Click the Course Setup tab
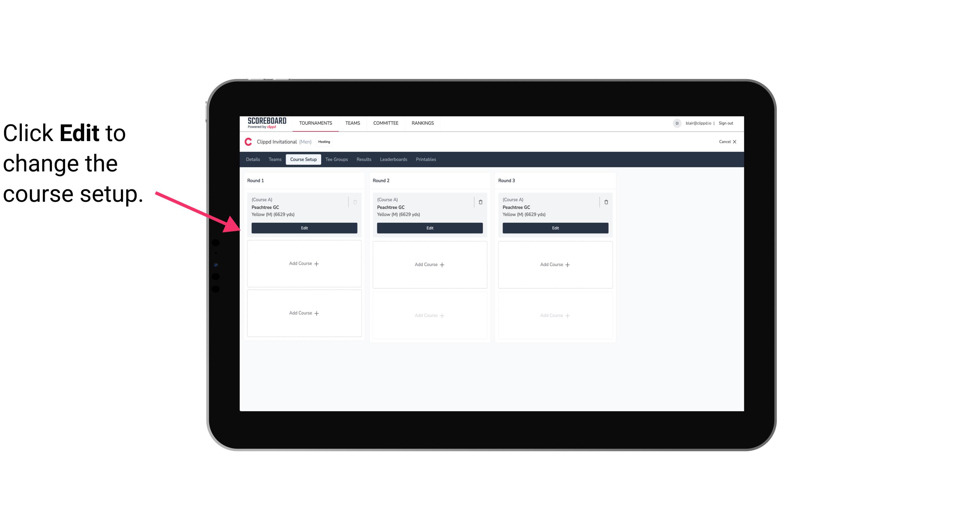Screen dimensions: 980x527 (x=302, y=160)
